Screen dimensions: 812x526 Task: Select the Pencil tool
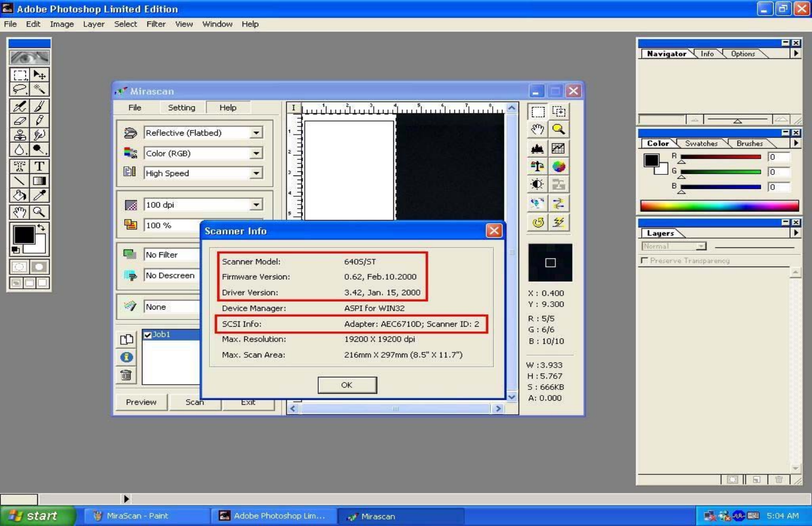(39, 121)
